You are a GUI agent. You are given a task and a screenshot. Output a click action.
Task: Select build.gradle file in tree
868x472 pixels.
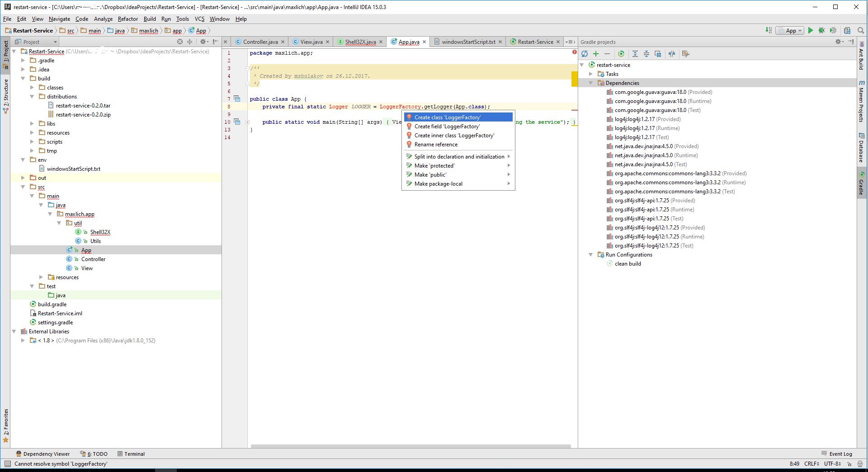point(52,304)
